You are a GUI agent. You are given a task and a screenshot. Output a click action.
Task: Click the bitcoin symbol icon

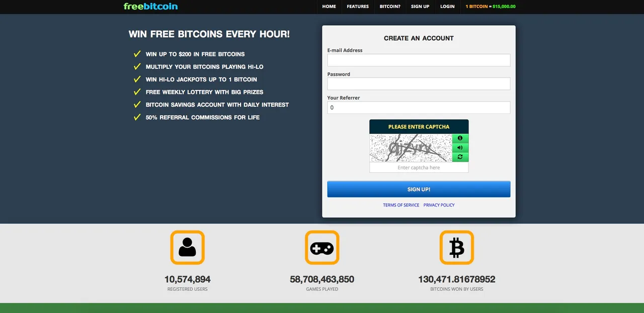point(457,247)
